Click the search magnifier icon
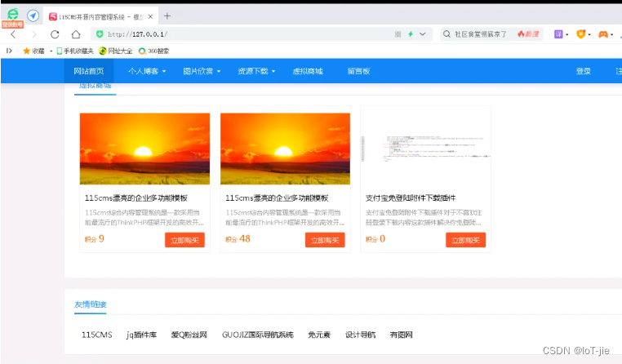 point(447,34)
